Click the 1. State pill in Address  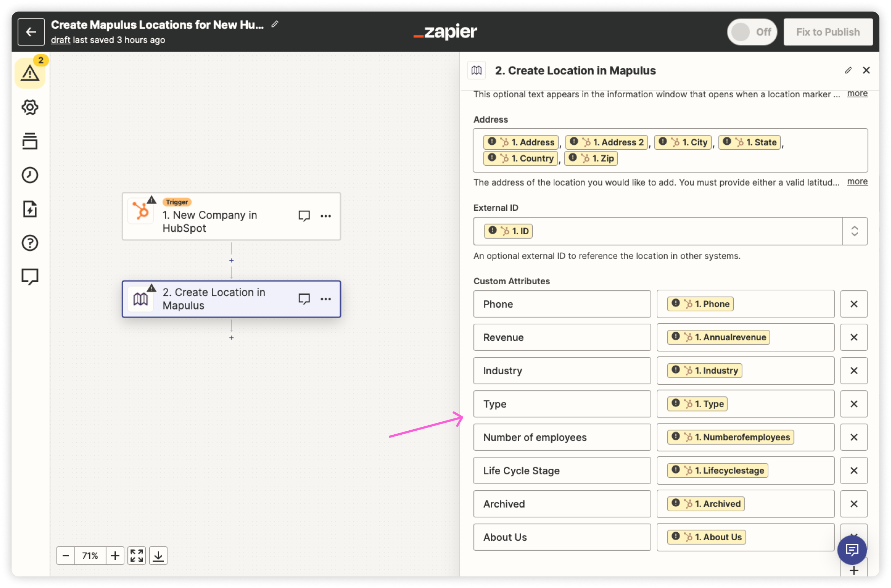pyautogui.click(x=750, y=142)
